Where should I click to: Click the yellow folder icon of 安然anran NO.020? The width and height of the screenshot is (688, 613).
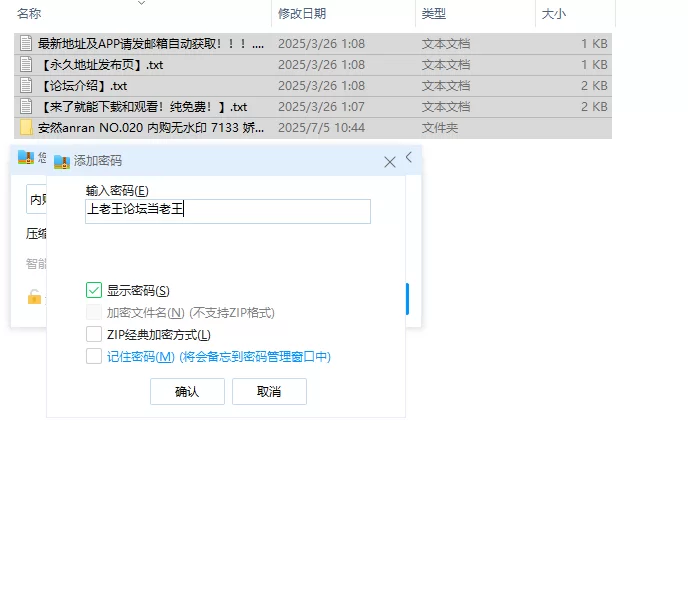point(26,128)
